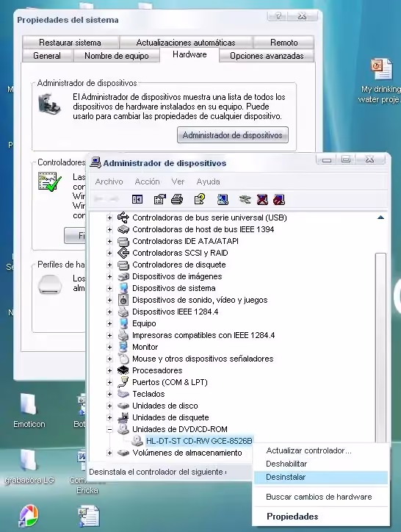Click the My drinking water project desktop file

click(380, 82)
